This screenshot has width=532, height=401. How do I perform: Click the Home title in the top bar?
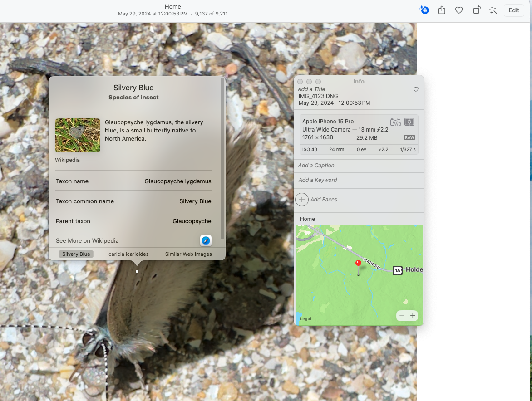tap(172, 6)
